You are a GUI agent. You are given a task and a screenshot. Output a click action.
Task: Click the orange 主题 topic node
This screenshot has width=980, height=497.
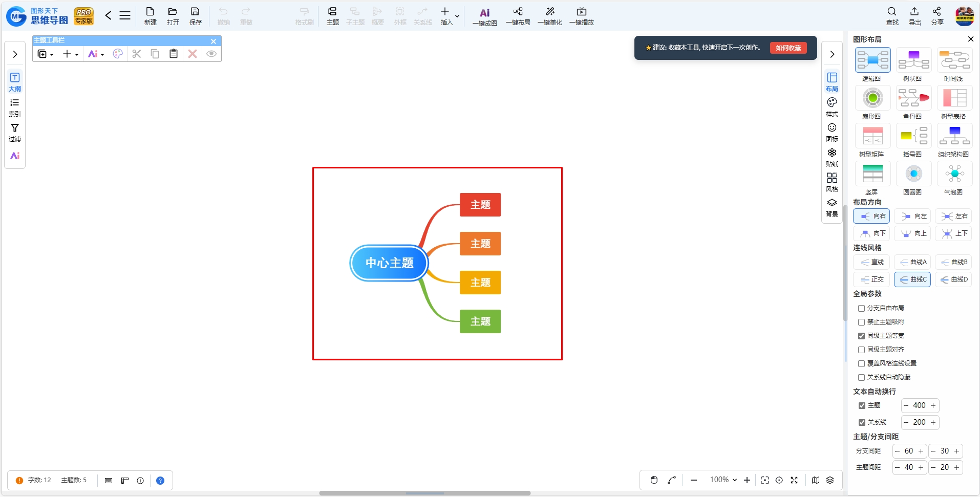(x=480, y=244)
